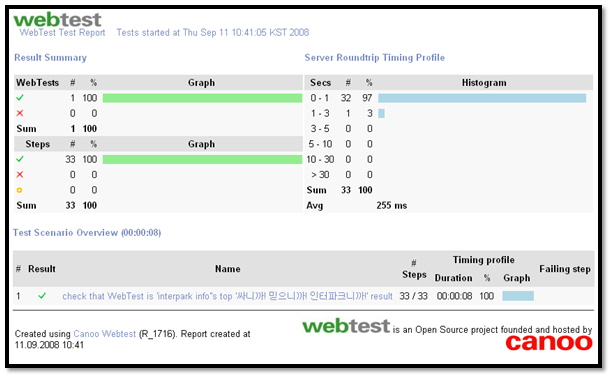613x379 pixels.
Task: Click green checkmark in scenario row 1
Action: point(42,296)
